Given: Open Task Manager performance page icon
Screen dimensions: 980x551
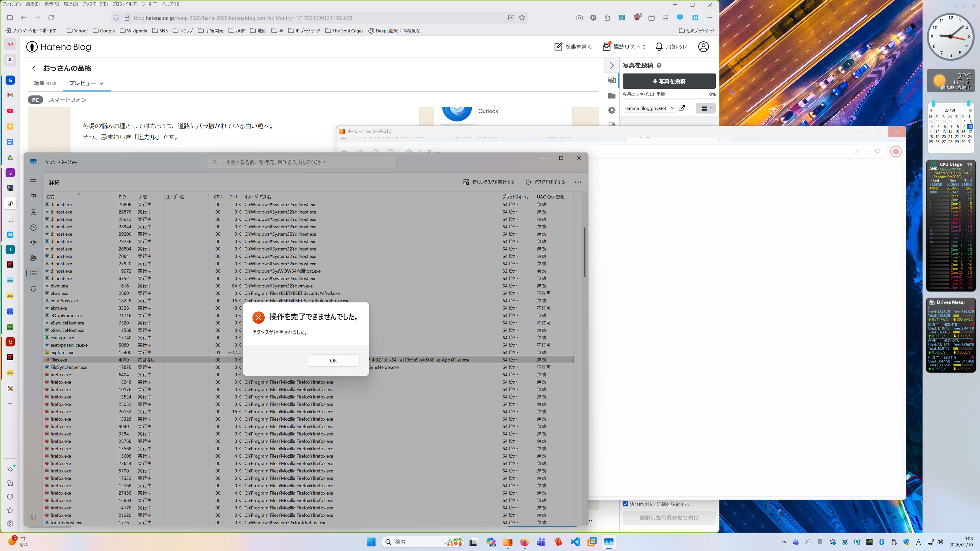Looking at the screenshot, I should (x=33, y=212).
